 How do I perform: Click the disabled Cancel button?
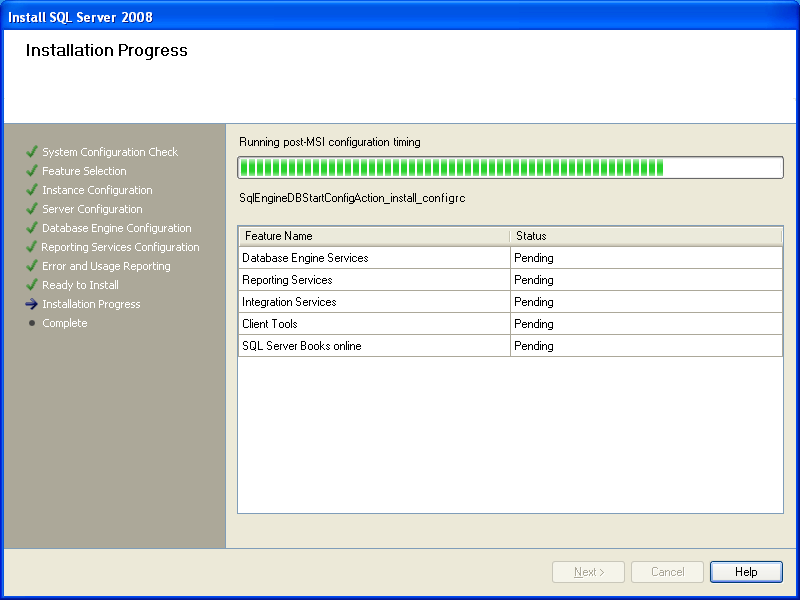coord(667,572)
